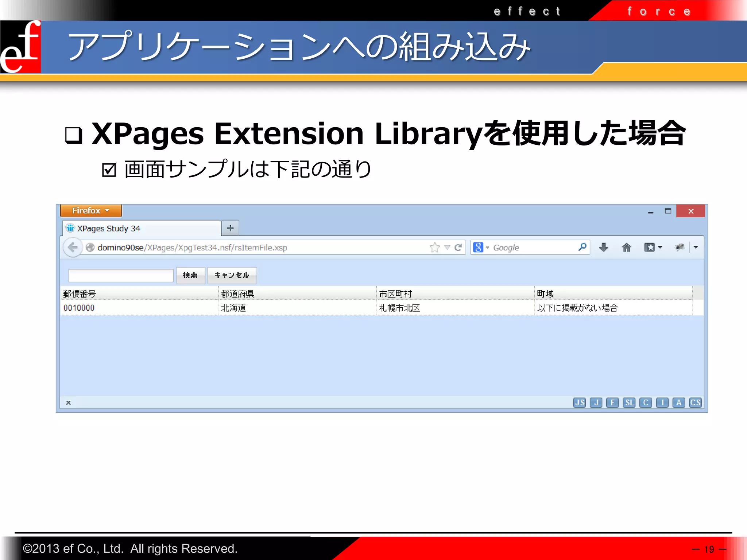
Task: Click the 都道府県 column header
Action: tap(297, 293)
